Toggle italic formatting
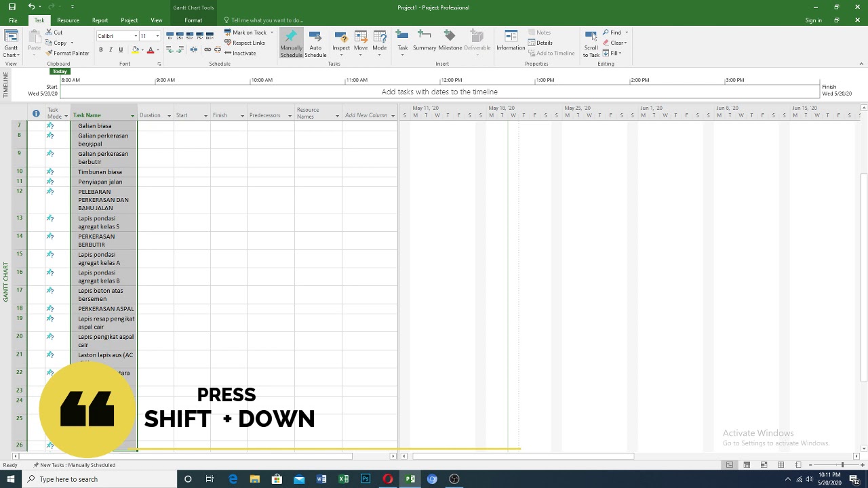This screenshot has width=868, height=488. (111, 49)
